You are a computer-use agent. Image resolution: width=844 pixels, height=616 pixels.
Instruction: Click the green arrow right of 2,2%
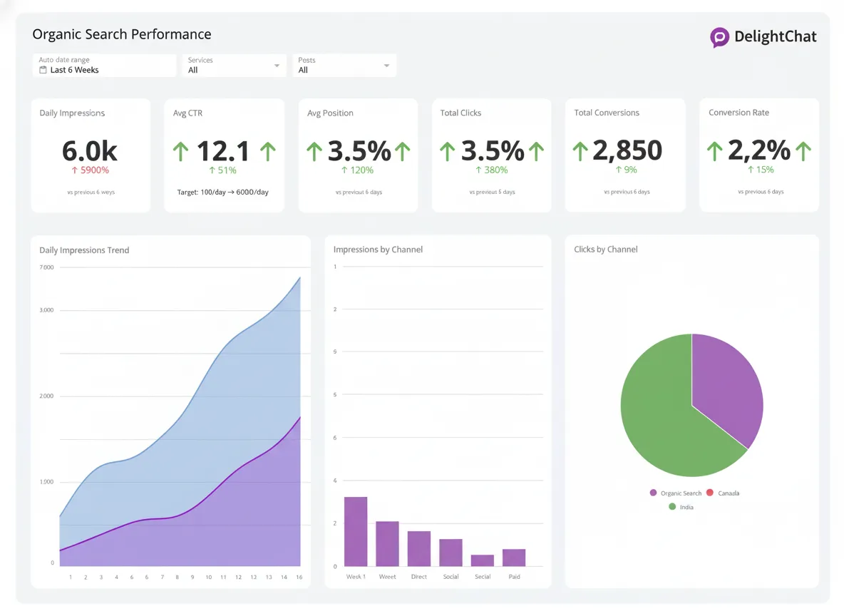coord(803,151)
